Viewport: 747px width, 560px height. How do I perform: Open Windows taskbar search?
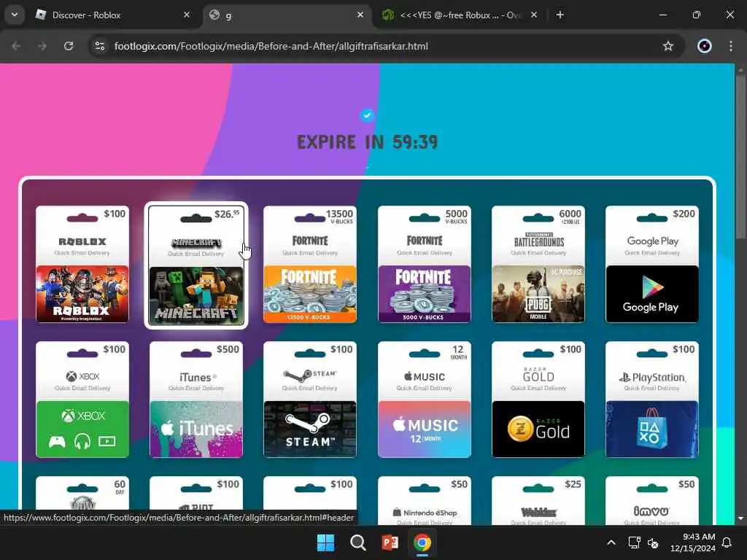pos(357,542)
